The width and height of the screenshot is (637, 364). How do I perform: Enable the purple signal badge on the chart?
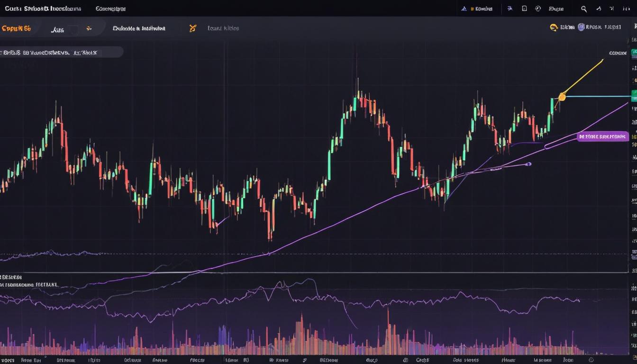pyautogui.click(x=602, y=136)
